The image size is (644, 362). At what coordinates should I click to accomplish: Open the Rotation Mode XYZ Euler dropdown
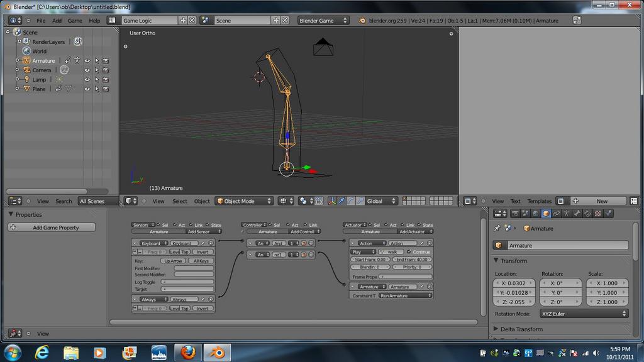click(584, 314)
